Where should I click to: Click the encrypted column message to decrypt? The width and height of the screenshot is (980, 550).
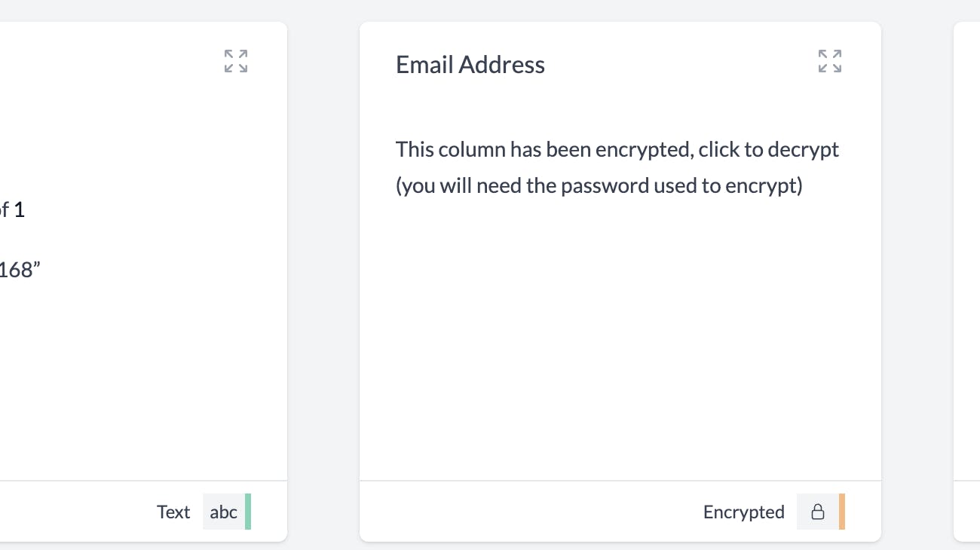617,167
